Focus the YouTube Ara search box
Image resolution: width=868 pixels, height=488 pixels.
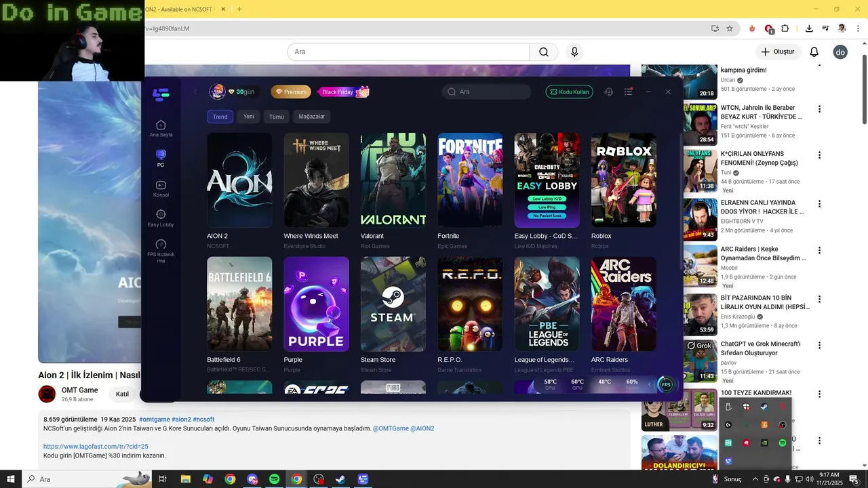coord(408,52)
